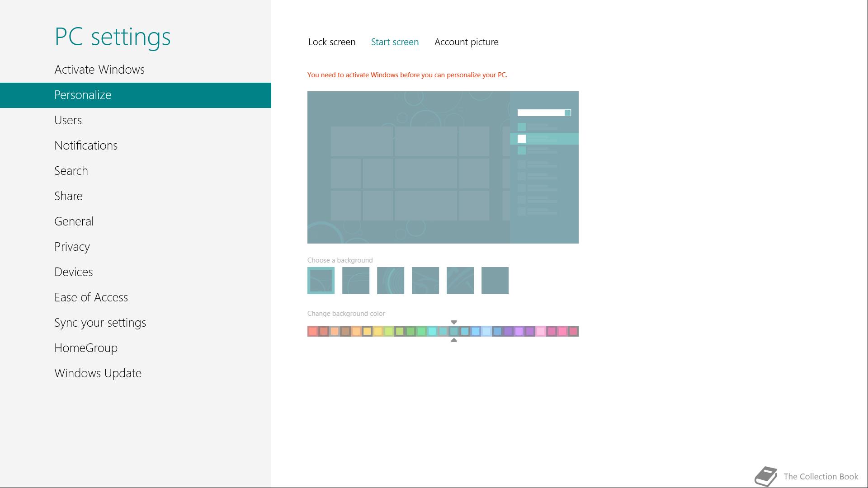Select the light pink color swatch

pyautogui.click(x=541, y=331)
